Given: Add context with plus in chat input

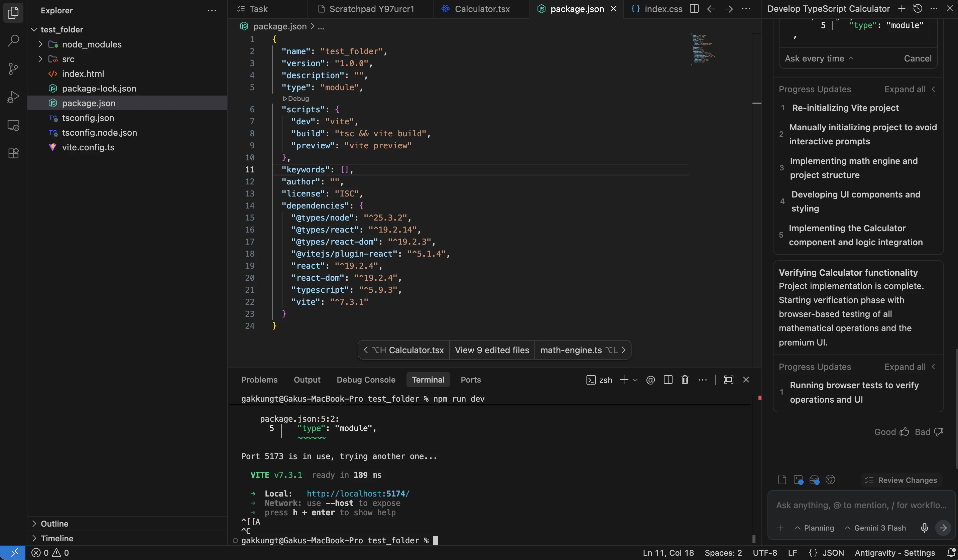Looking at the screenshot, I should coord(780,528).
